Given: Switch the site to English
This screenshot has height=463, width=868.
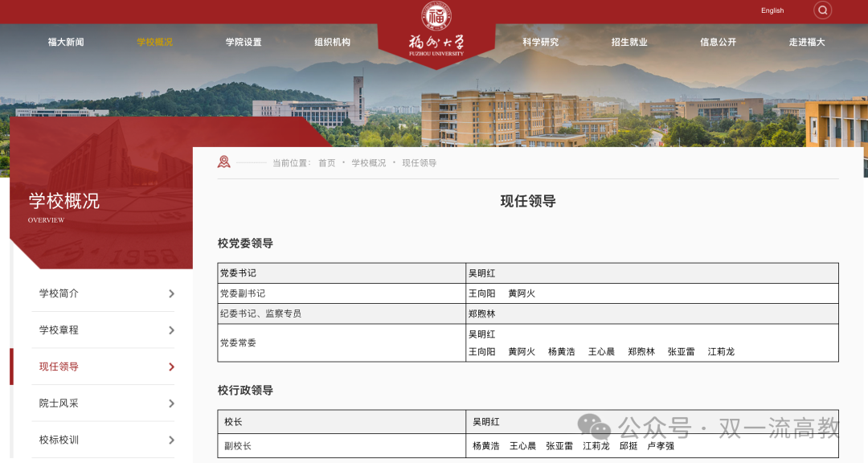Looking at the screenshot, I should (x=772, y=10).
